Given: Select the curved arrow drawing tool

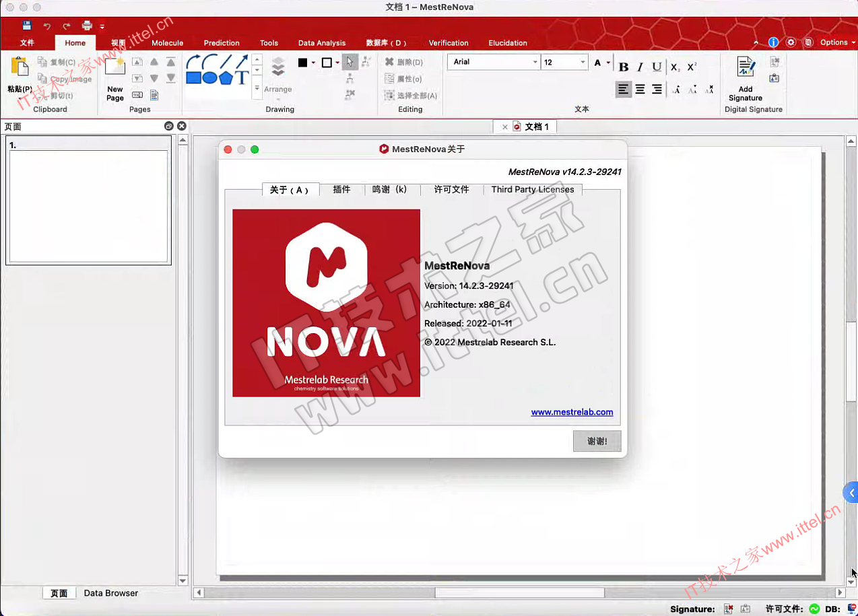Looking at the screenshot, I should [193, 61].
